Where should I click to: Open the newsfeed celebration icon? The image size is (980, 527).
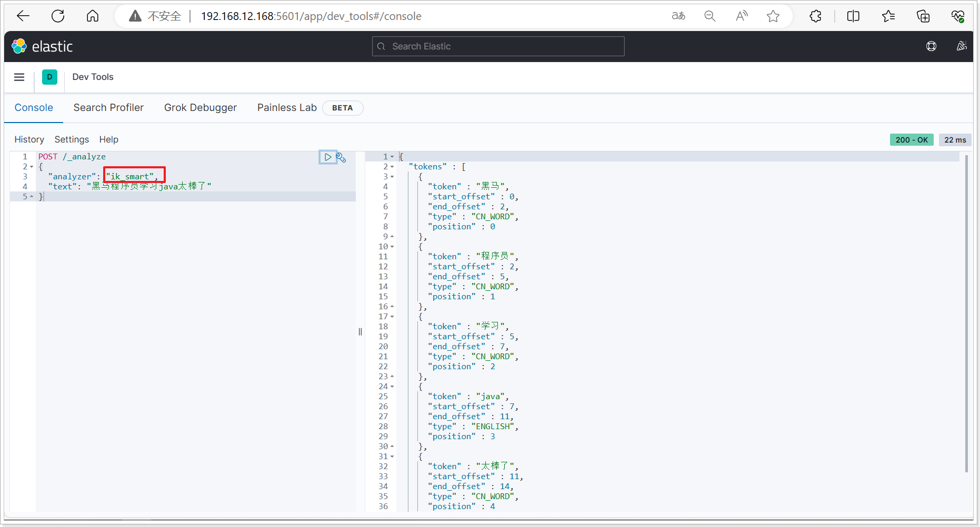pos(961,46)
